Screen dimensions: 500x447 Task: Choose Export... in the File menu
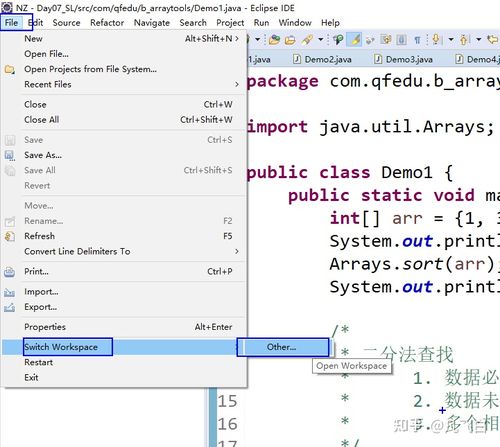[124, 307]
